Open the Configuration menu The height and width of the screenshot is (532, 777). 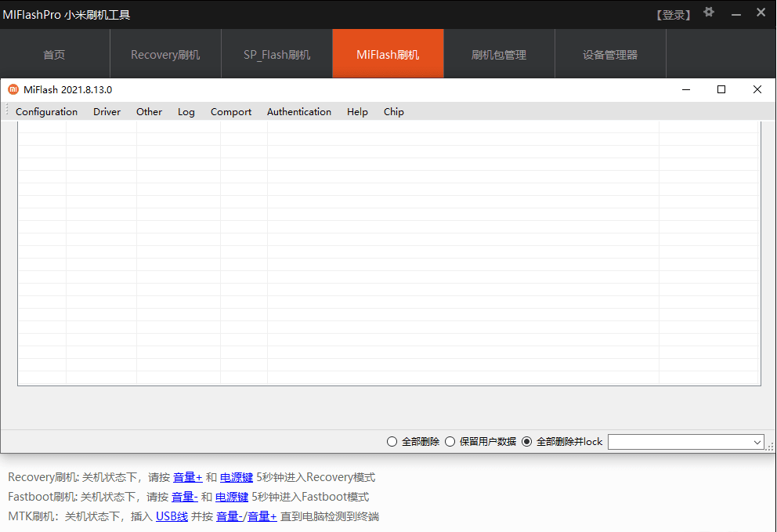[x=46, y=111]
